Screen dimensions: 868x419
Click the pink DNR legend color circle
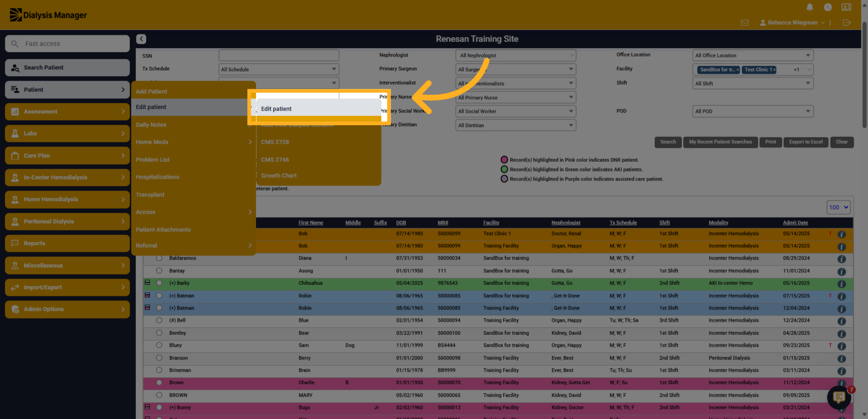504,160
